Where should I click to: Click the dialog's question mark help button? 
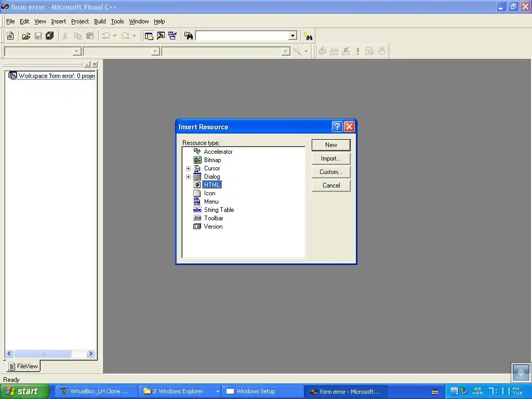[337, 127]
